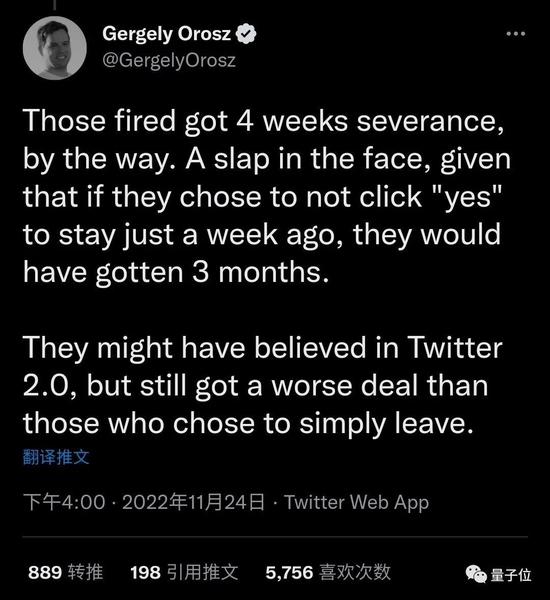Open the Twitter Web App source link
The image size is (550, 600).
pyautogui.click(x=356, y=502)
